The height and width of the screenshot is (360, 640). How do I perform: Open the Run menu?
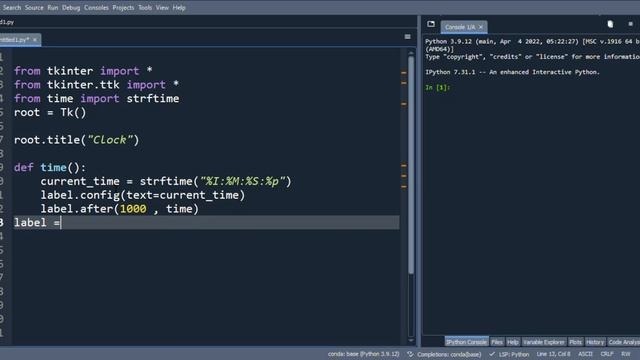pyautogui.click(x=53, y=7)
